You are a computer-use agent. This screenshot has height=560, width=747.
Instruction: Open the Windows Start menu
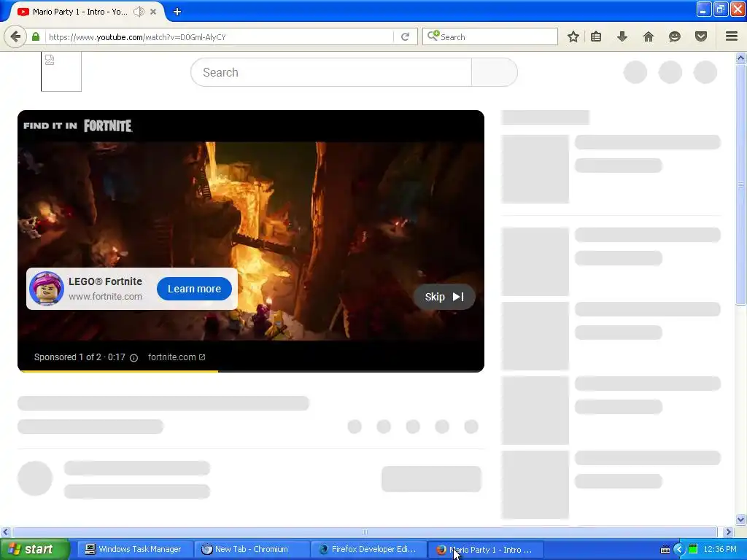(35, 549)
